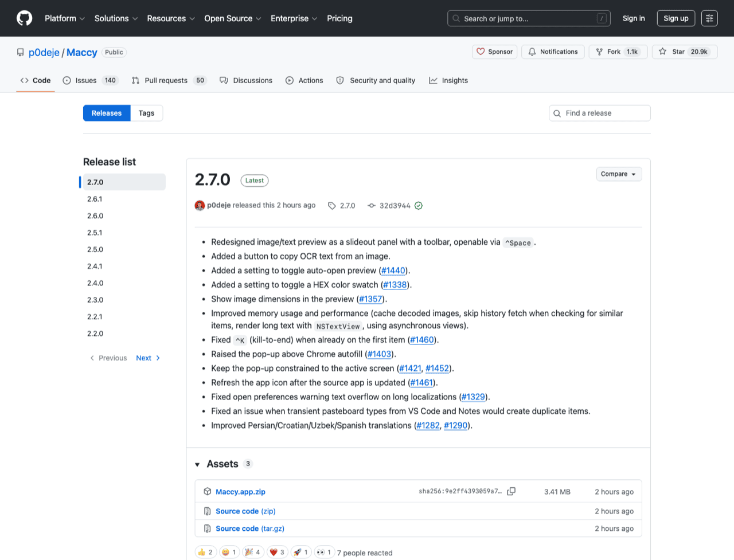Click the file icon beside Source code (tar.gz)

pos(208,528)
